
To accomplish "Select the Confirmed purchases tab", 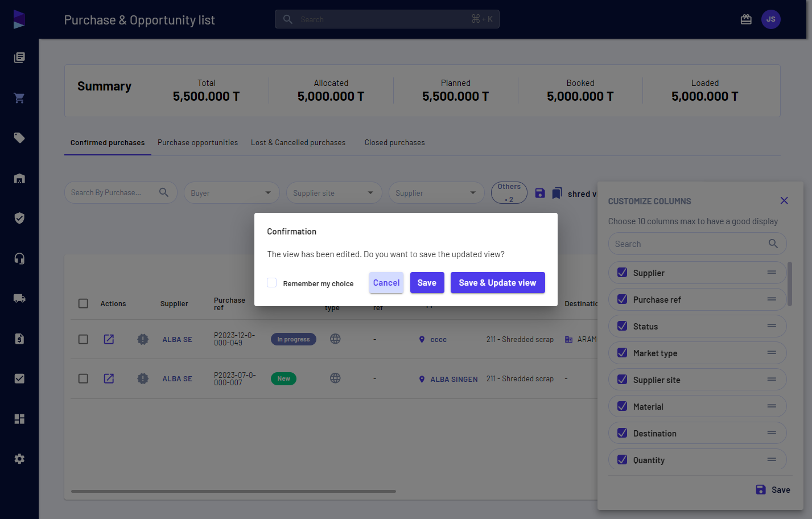I will click(108, 142).
